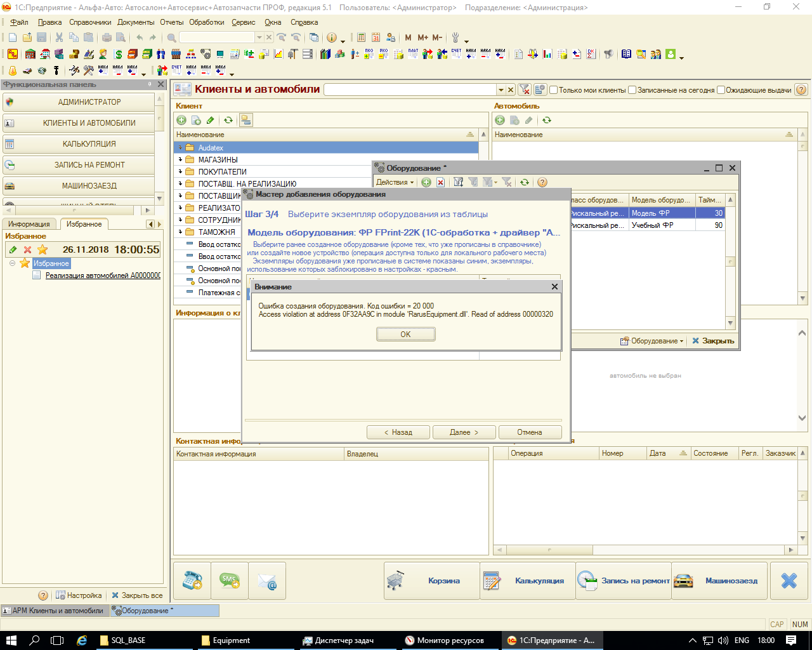Open the Отчеты menu
The image size is (812, 650).
171,22
